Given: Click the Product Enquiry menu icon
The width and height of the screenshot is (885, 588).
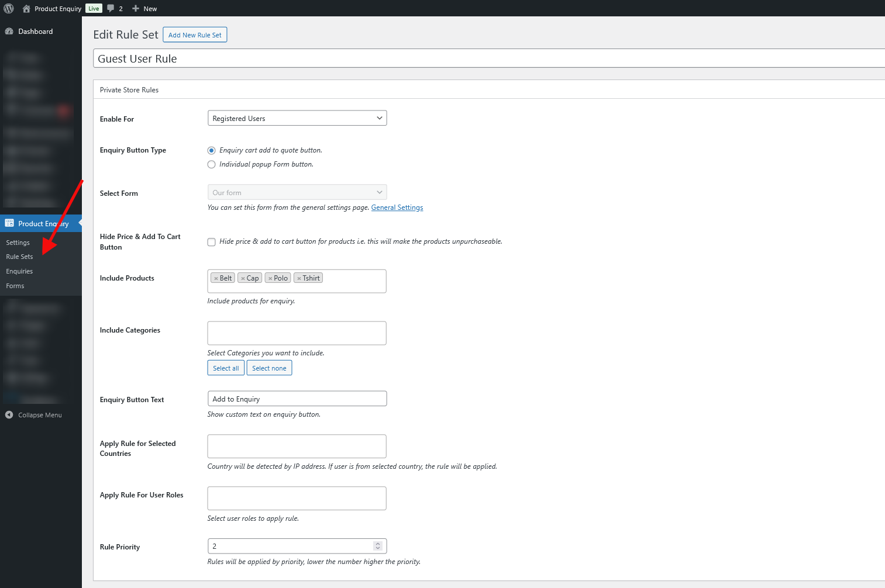Looking at the screenshot, I should click(x=9, y=223).
